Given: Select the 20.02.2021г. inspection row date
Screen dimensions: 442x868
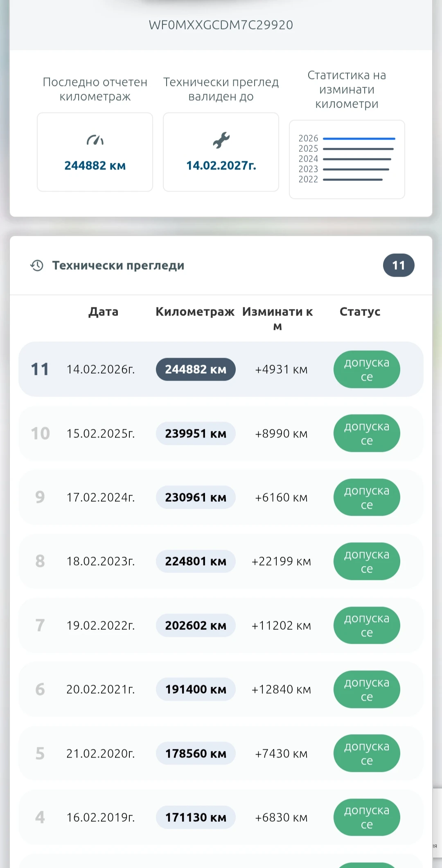Looking at the screenshot, I should [101, 689].
